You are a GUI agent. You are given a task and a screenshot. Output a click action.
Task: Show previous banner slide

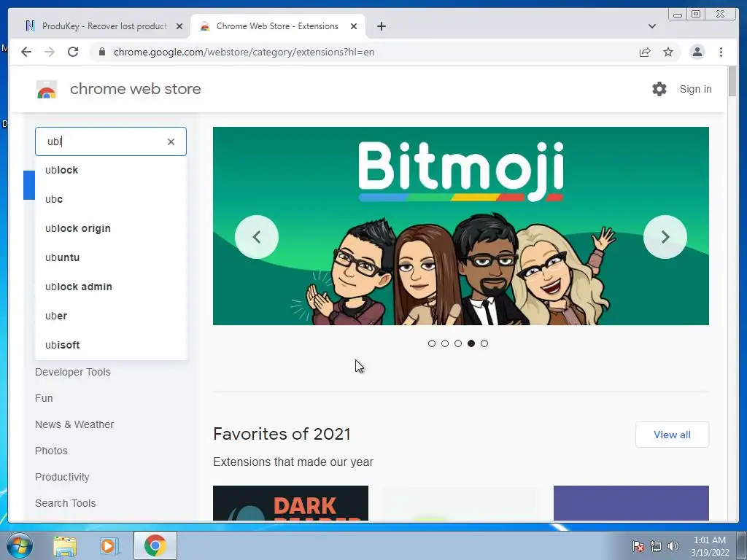(x=257, y=237)
